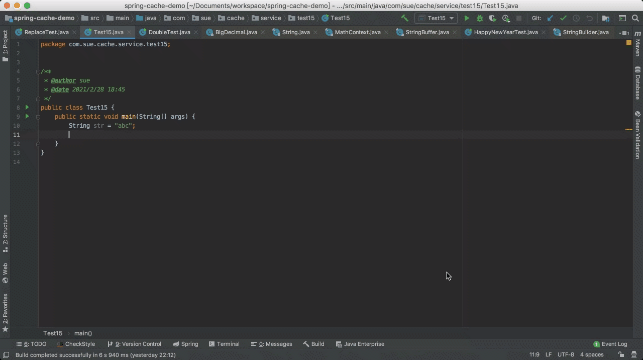643x360 pixels.
Task: Open the UTF-8 encoding selector
Action: click(x=565, y=355)
